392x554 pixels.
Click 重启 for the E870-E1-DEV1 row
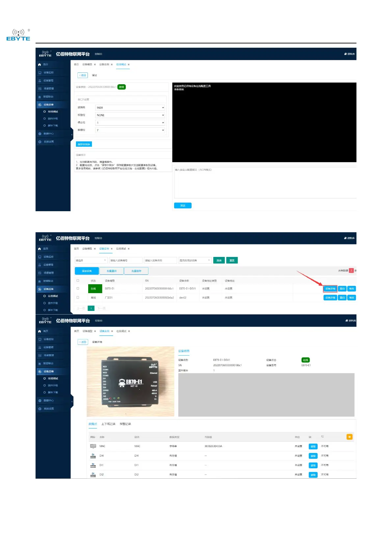coord(342,289)
